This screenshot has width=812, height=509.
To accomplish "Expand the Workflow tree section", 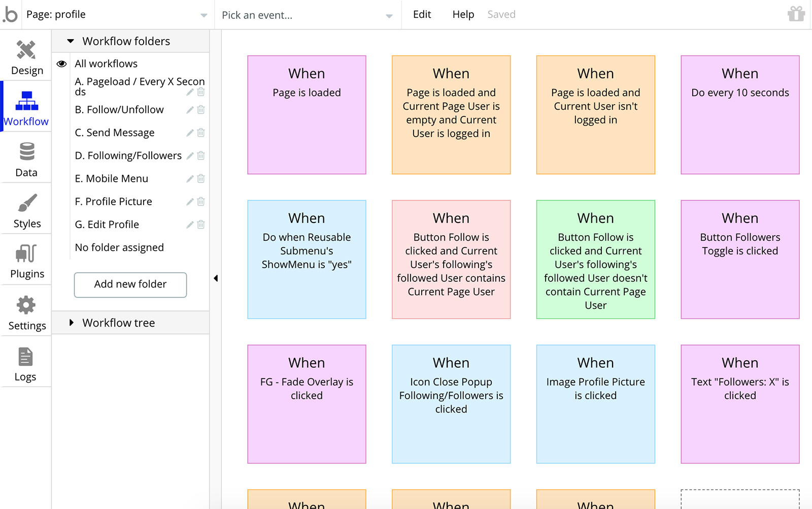I will [x=72, y=323].
